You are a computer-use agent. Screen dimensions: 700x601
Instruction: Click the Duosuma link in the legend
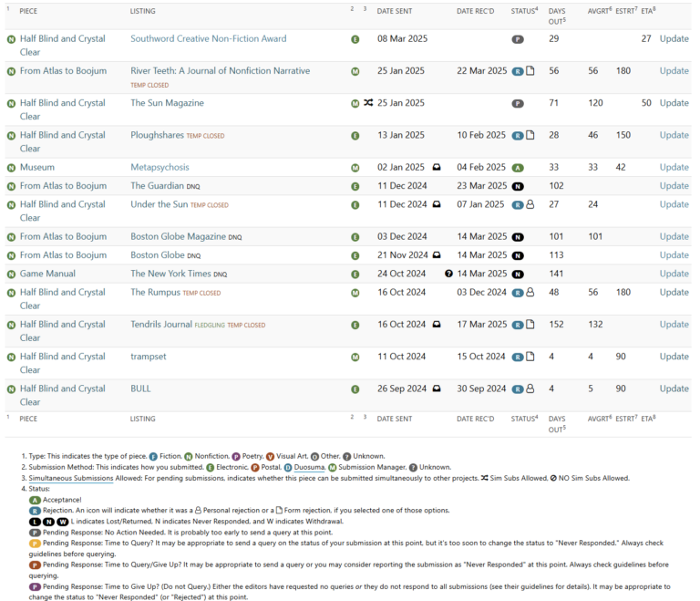(309, 468)
